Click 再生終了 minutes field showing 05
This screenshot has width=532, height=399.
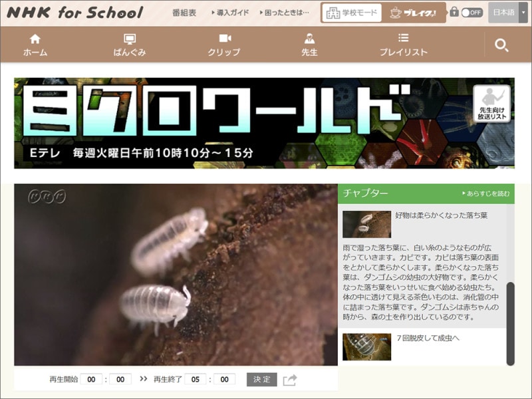tap(196, 379)
